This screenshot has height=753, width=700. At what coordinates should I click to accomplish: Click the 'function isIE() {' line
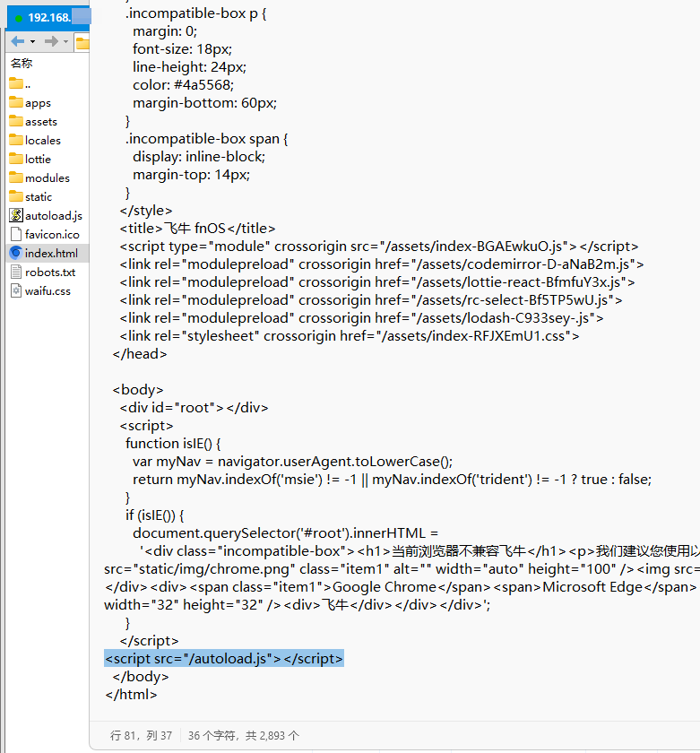pyautogui.click(x=173, y=443)
